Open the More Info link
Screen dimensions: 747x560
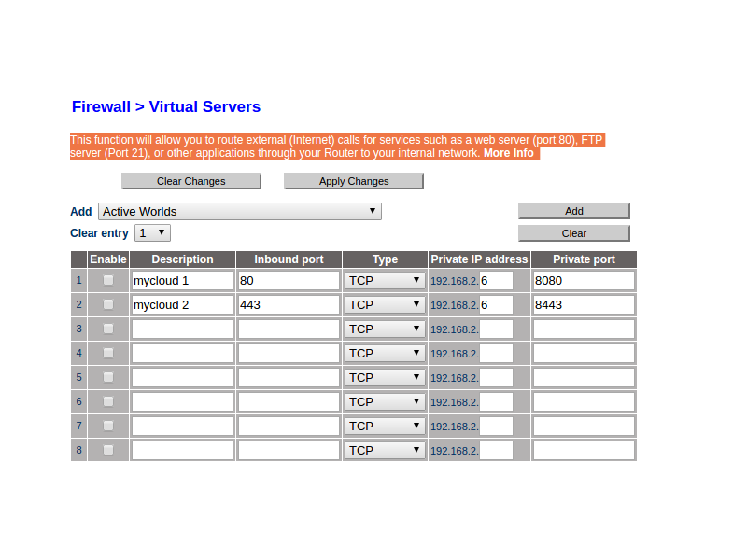coord(508,153)
